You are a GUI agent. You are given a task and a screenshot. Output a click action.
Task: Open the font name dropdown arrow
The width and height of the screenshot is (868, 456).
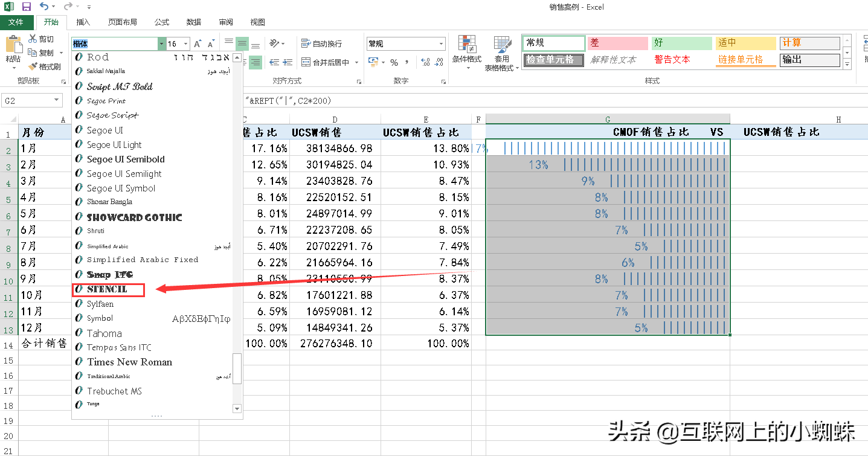162,44
